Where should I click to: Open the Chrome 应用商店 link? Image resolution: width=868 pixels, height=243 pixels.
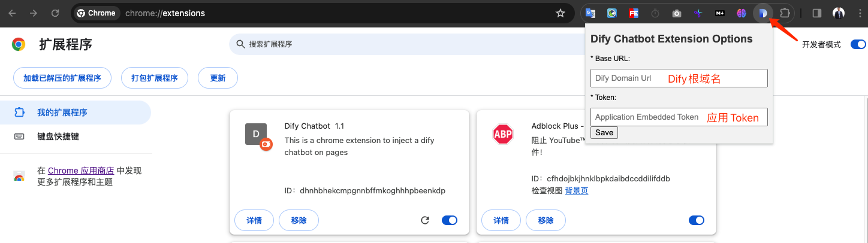click(81, 171)
